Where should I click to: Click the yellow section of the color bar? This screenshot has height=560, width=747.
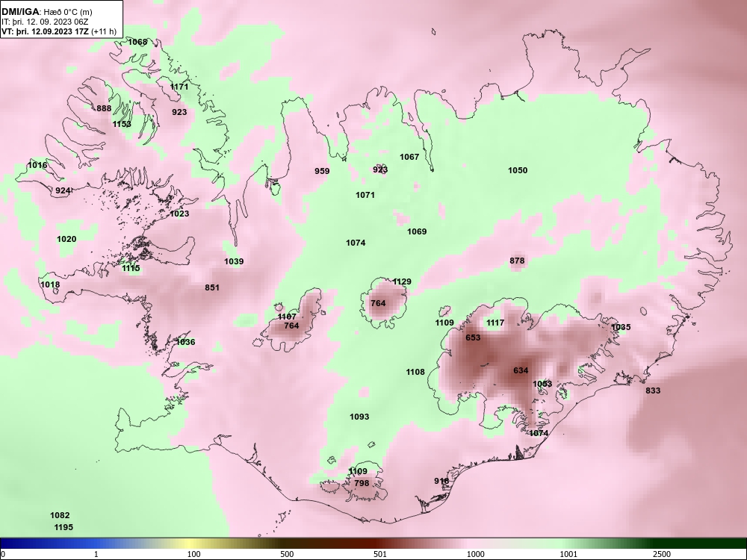coord(188,544)
